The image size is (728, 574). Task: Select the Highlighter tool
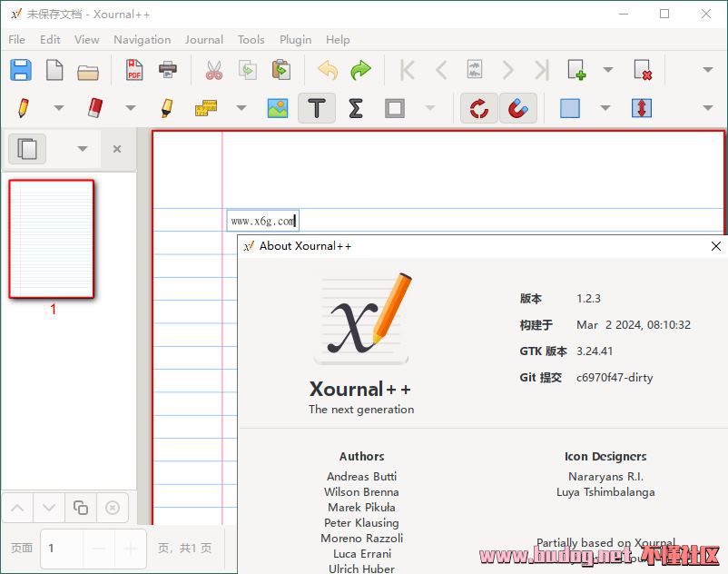(167, 108)
